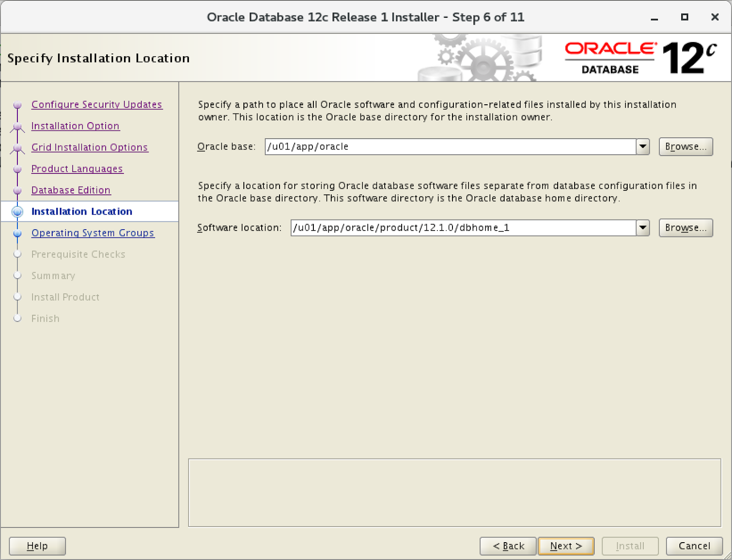Browse for the Software location directory
Screen dimensions: 732x560
686,228
